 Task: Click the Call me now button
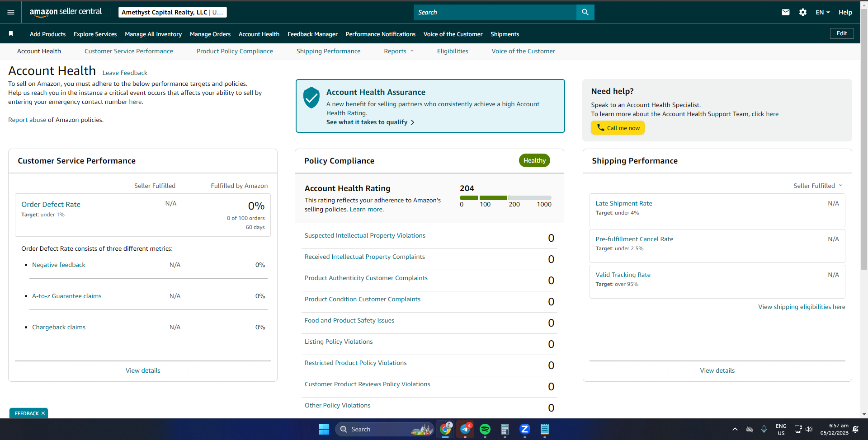click(x=618, y=128)
